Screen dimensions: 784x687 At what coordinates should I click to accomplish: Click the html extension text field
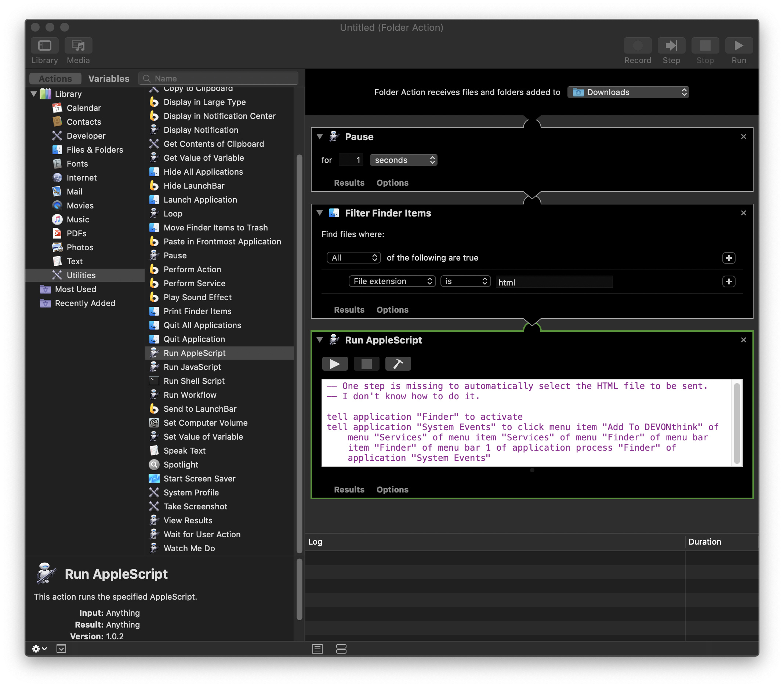pyautogui.click(x=553, y=282)
